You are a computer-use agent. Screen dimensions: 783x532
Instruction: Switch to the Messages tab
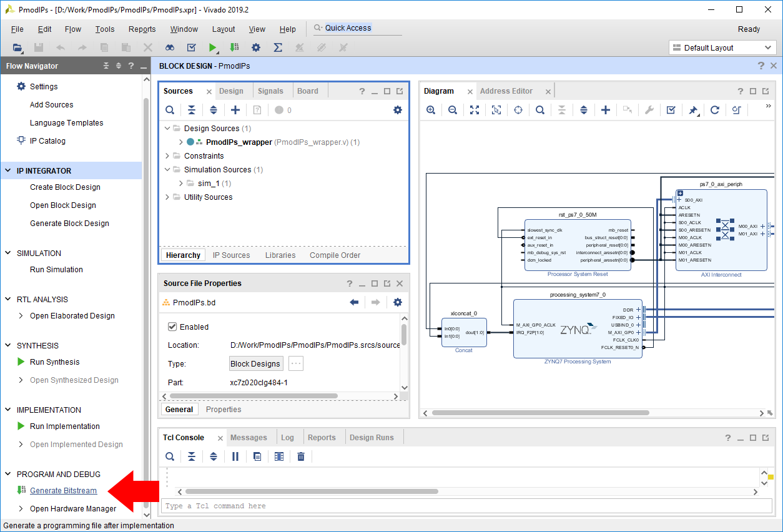[249, 438]
